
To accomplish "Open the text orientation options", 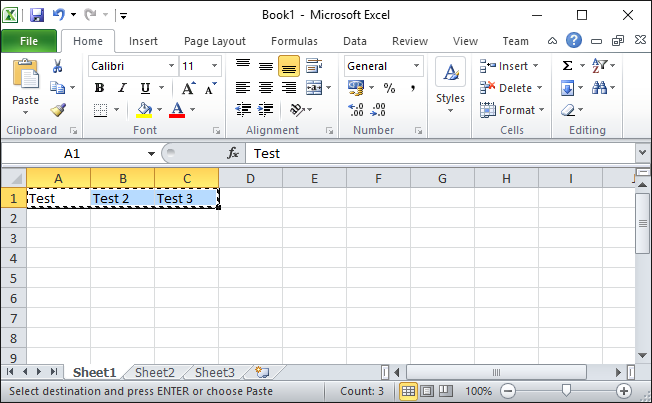I will coord(297,110).
